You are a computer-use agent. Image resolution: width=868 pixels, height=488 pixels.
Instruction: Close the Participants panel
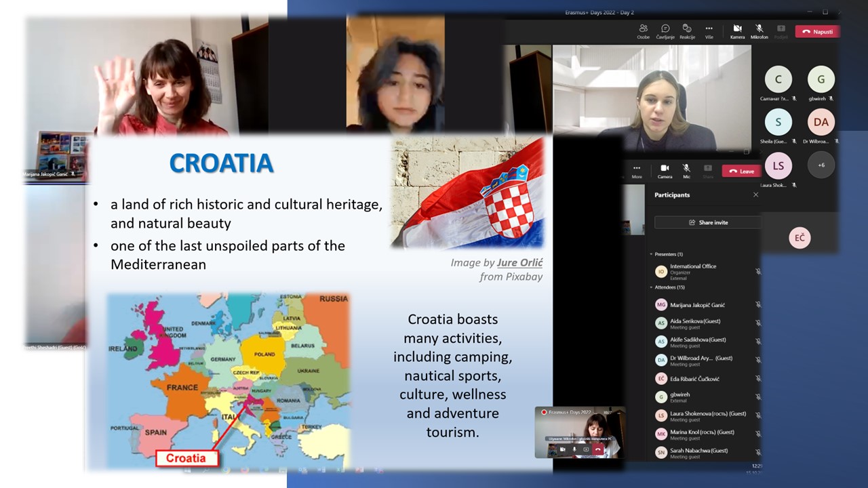(755, 195)
